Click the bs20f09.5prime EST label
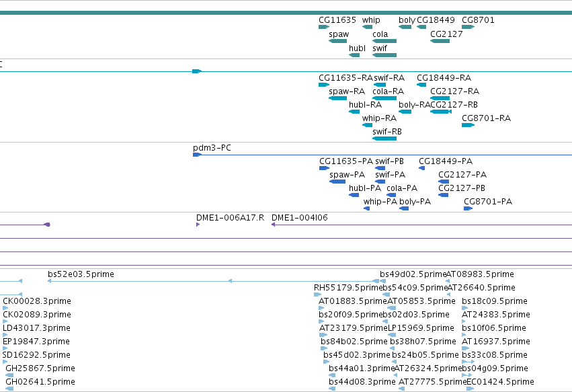 pyautogui.click(x=351, y=315)
